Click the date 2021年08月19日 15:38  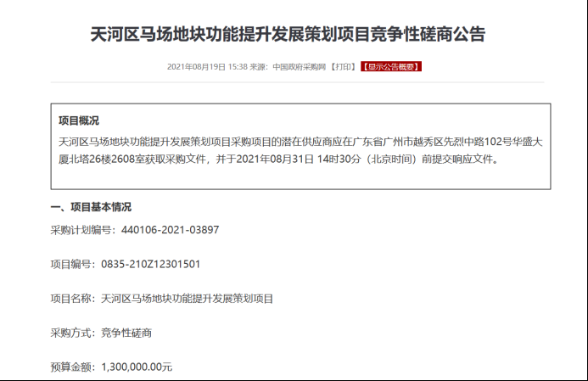coord(207,67)
